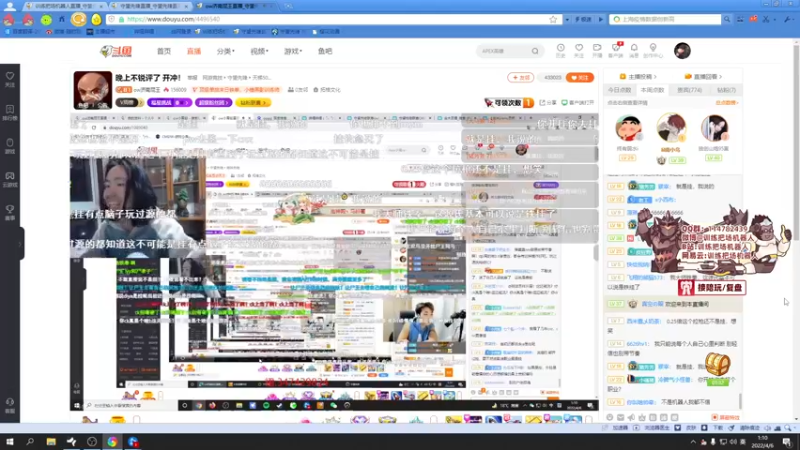Viewport: 800px width, 450px height.
Task: Click the site search magnifier icon
Action: [x=535, y=51]
